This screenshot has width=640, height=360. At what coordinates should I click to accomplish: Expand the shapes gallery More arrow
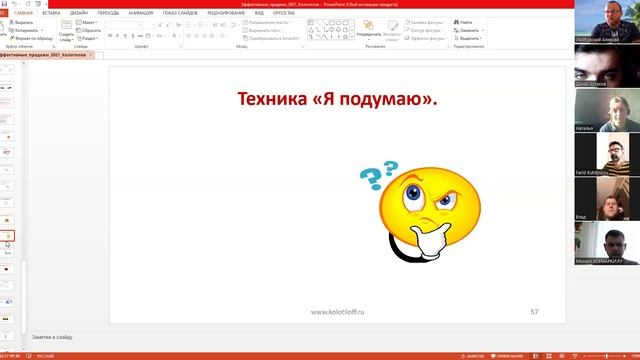tap(352, 37)
